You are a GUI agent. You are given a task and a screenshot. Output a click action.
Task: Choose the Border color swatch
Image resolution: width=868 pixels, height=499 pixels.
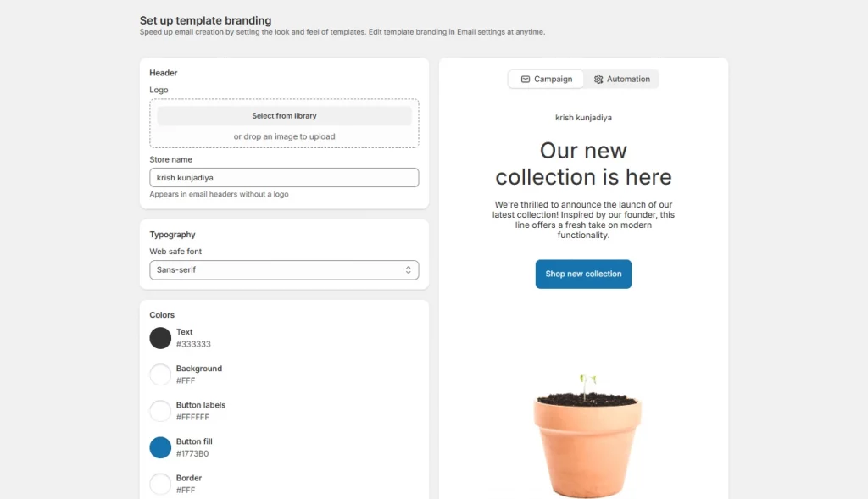[160, 484]
